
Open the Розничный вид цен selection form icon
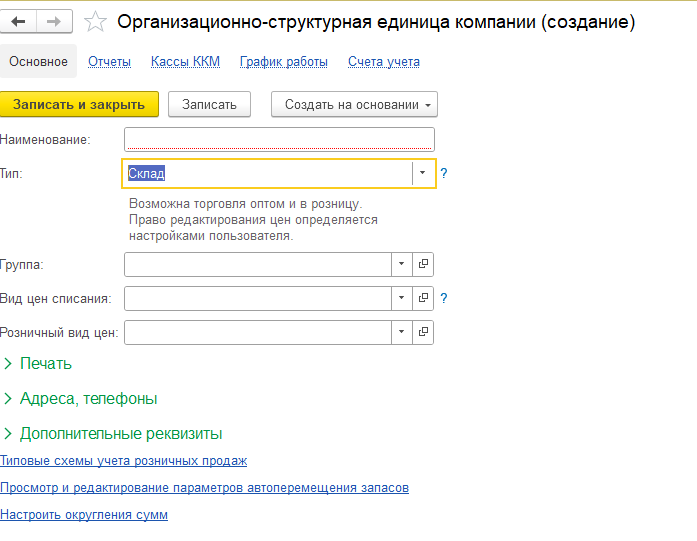point(423,332)
